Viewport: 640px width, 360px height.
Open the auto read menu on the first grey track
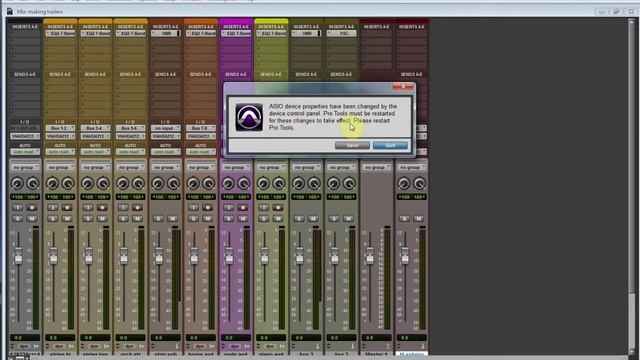(25, 152)
